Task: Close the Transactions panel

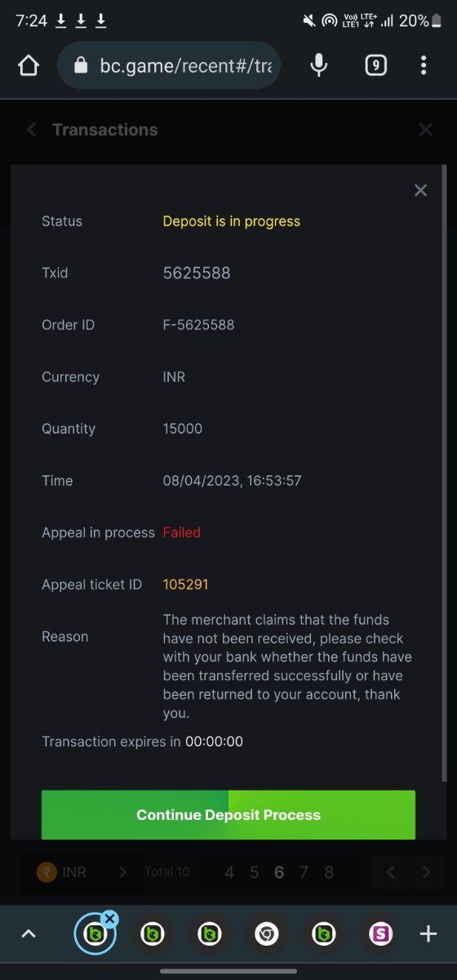Action: coord(425,129)
